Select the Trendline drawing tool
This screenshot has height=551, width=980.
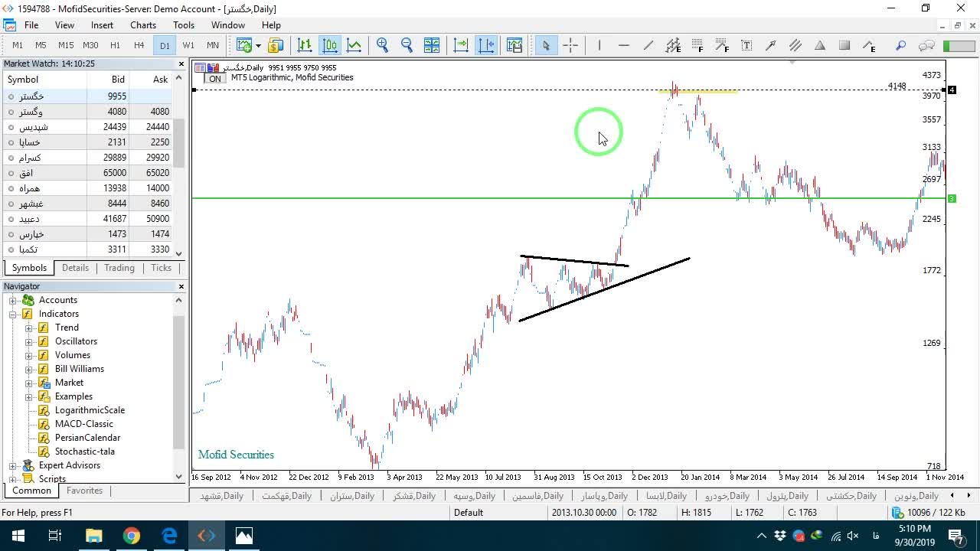click(x=648, y=45)
